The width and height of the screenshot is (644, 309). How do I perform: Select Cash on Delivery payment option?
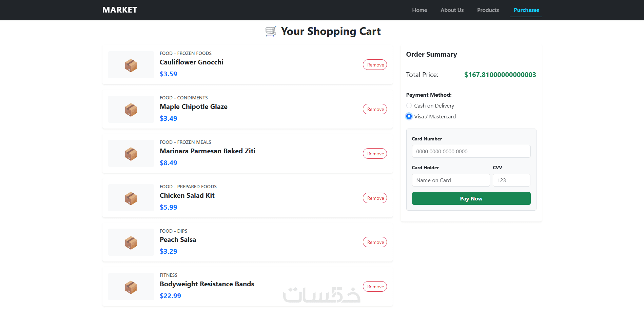click(409, 106)
